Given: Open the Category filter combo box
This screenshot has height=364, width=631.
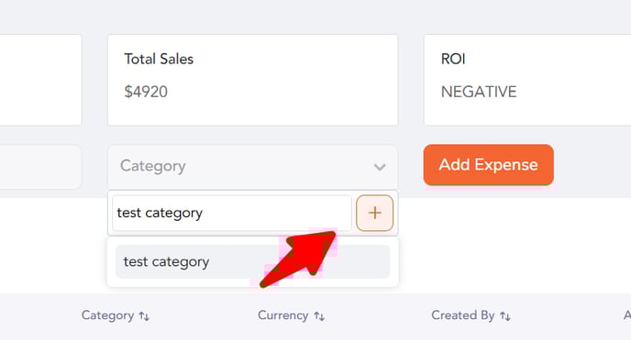Looking at the screenshot, I should [x=253, y=167].
